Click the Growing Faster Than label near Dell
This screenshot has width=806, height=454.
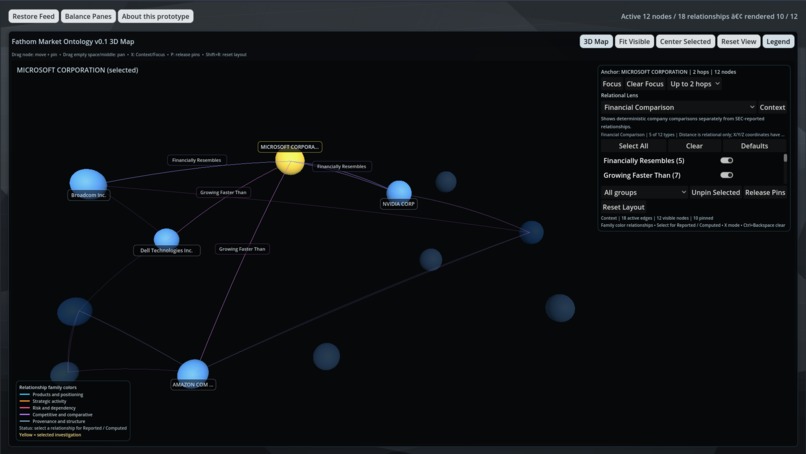(x=223, y=192)
